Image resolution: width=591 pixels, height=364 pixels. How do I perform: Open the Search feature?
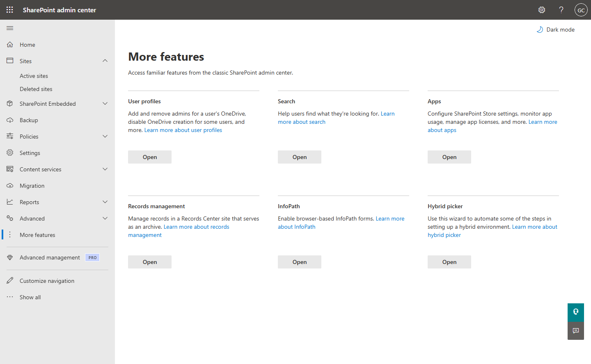(x=300, y=157)
